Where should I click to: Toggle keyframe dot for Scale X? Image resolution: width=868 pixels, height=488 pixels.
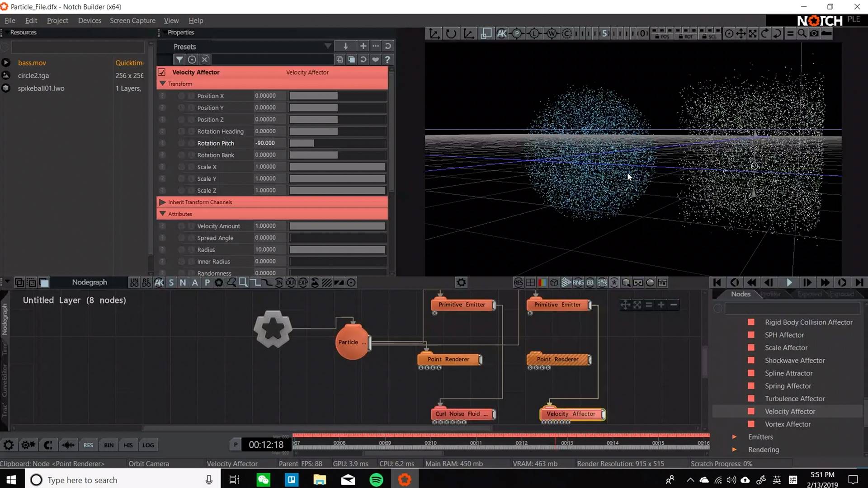tap(181, 167)
